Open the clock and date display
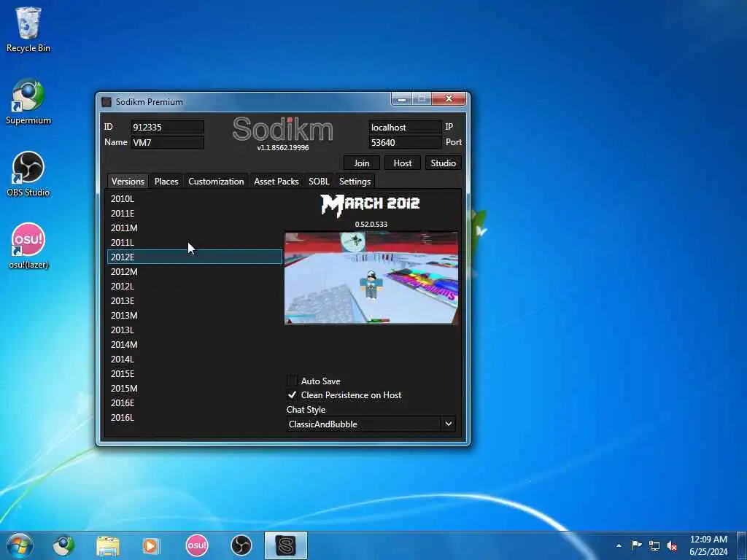The image size is (747, 560). (708, 545)
